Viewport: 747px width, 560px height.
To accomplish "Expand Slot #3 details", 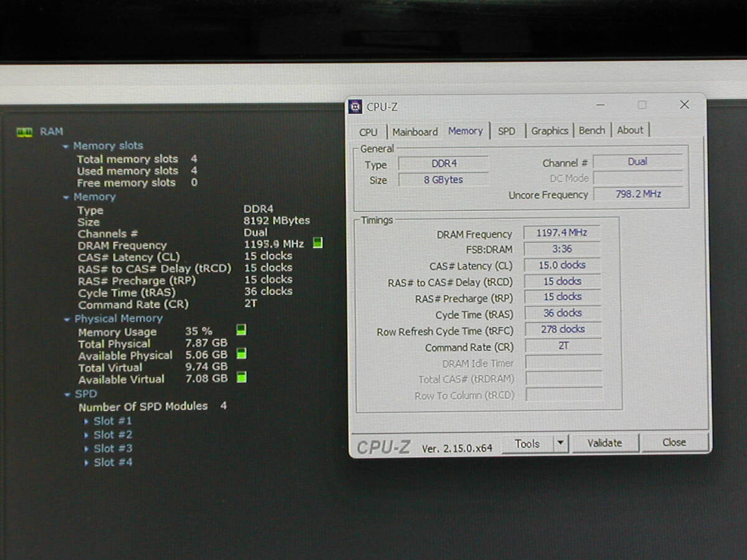I will tap(87, 449).
